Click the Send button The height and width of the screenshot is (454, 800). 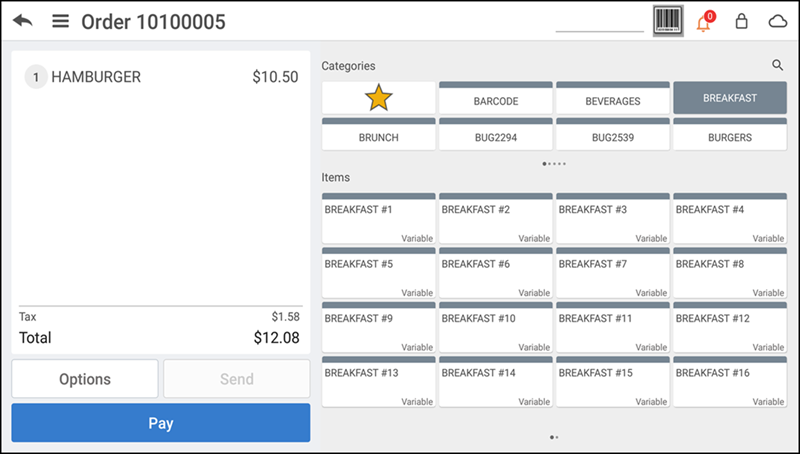coord(237,379)
